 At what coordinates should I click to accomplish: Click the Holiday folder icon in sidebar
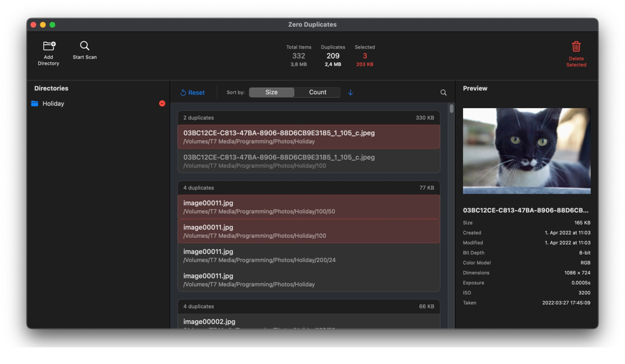pyautogui.click(x=35, y=103)
